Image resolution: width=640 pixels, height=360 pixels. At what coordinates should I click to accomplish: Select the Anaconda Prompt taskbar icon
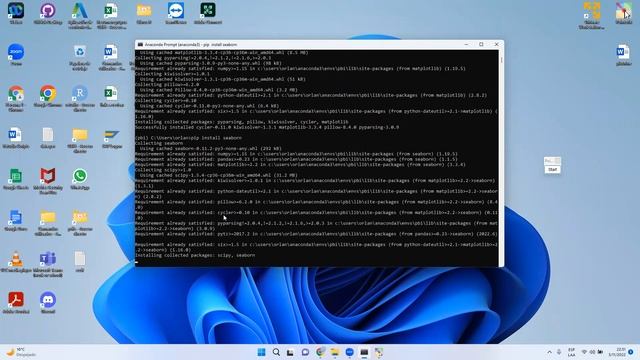pos(364,352)
